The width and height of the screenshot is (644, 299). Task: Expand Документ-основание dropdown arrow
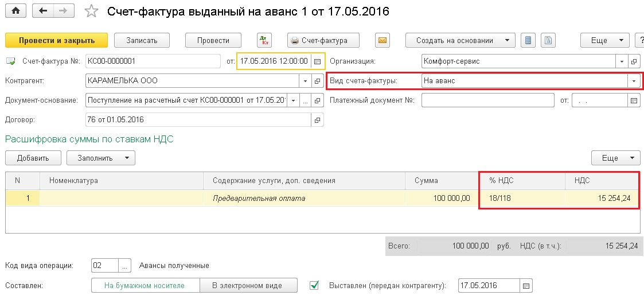293,100
